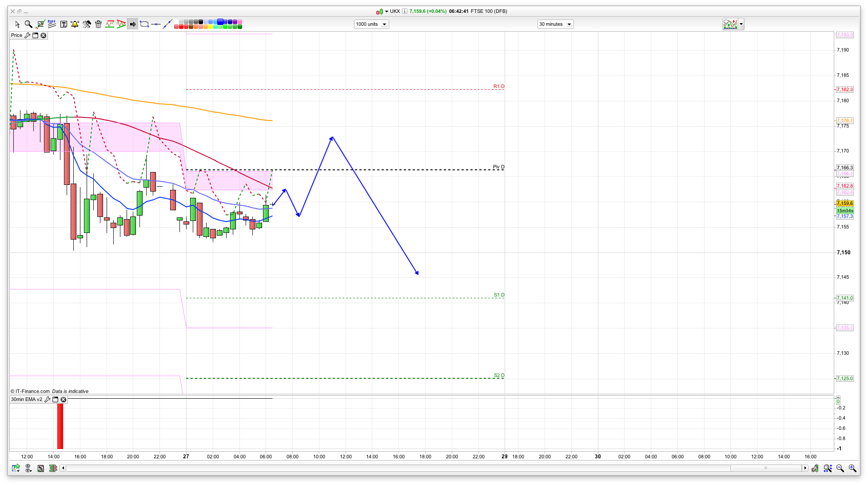Select the ellipse drawing tool

pos(144,24)
